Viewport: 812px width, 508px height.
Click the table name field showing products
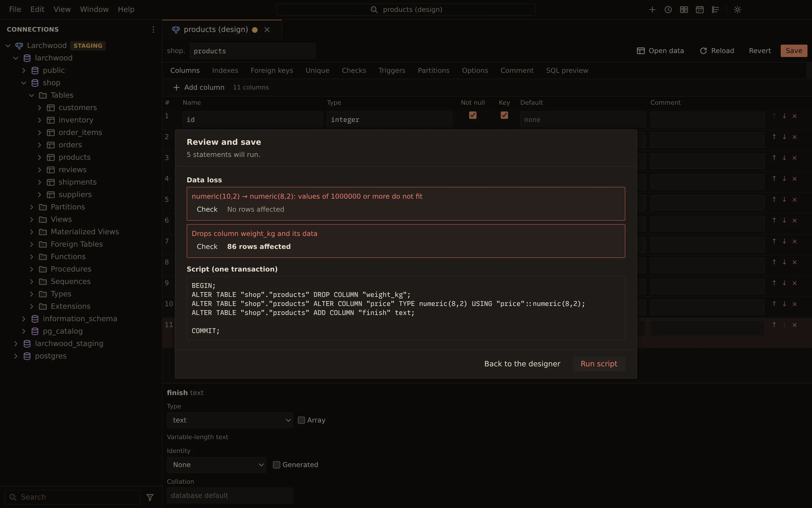(253, 51)
